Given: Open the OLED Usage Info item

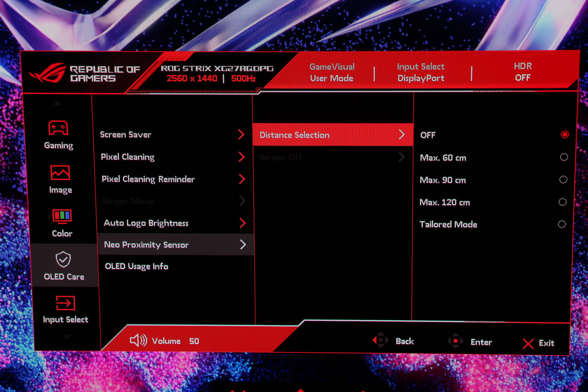Looking at the screenshot, I should [136, 266].
